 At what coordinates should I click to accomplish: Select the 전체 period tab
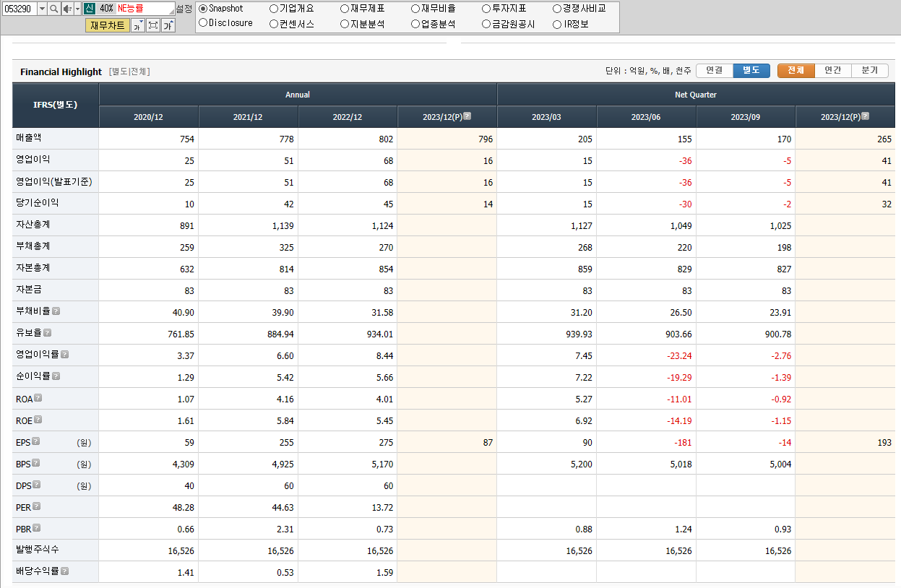pos(796,70)
